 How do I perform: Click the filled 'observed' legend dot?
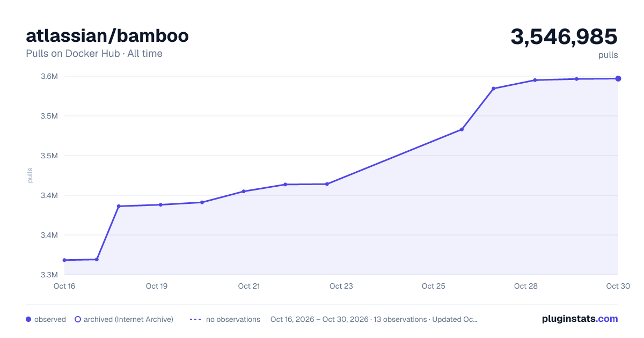click(x=28, y=319)
